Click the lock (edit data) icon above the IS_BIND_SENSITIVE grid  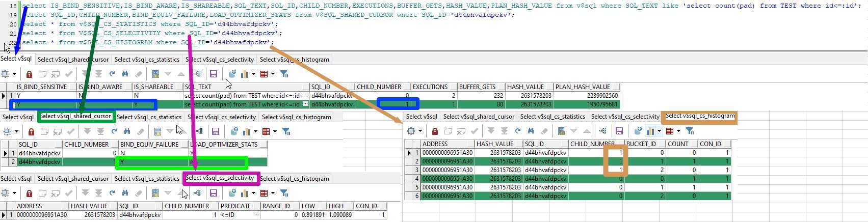29,74
